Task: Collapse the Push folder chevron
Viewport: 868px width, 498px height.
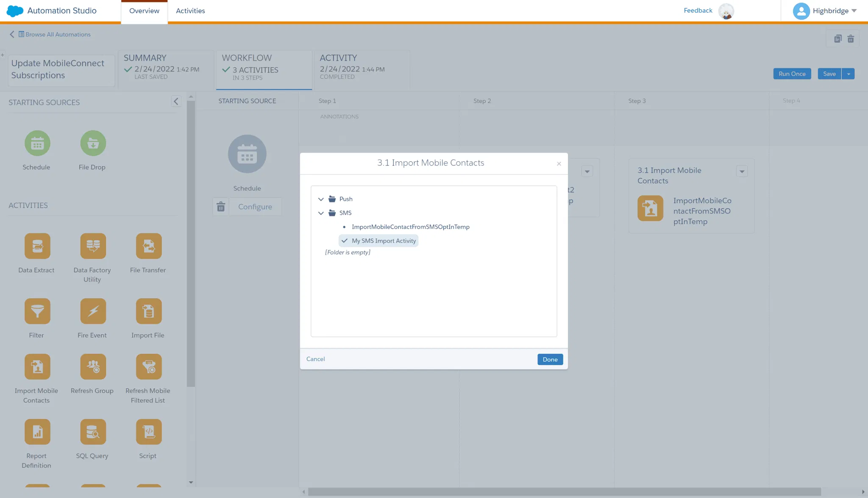Action: [x=321, y=199]
